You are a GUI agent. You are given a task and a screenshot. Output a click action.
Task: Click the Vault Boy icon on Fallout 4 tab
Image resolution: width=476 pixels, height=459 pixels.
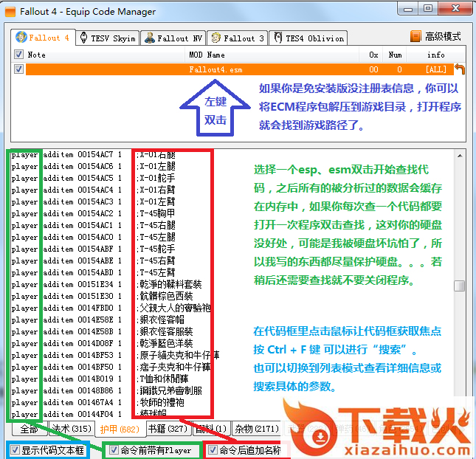click(x=21, y=38)
